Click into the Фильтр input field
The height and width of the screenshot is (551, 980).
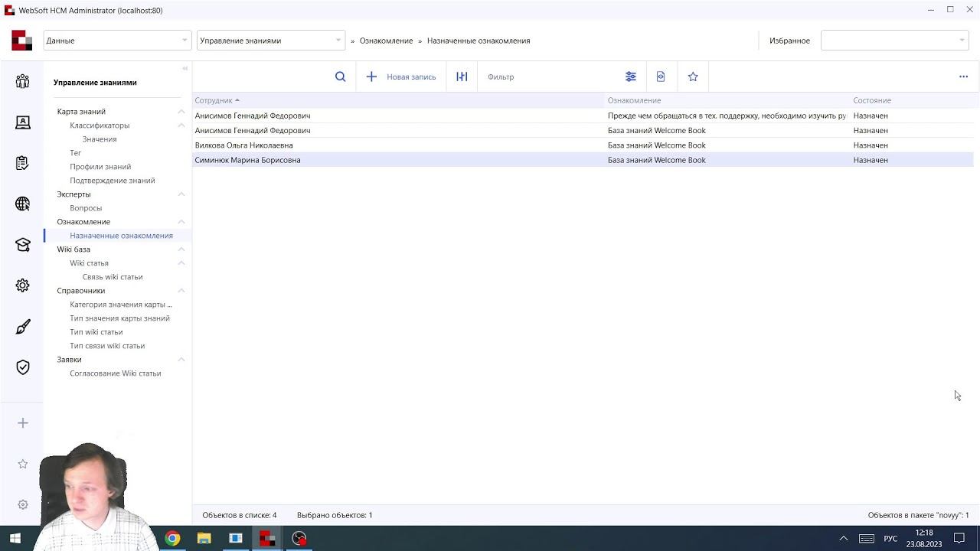[551, 77]
